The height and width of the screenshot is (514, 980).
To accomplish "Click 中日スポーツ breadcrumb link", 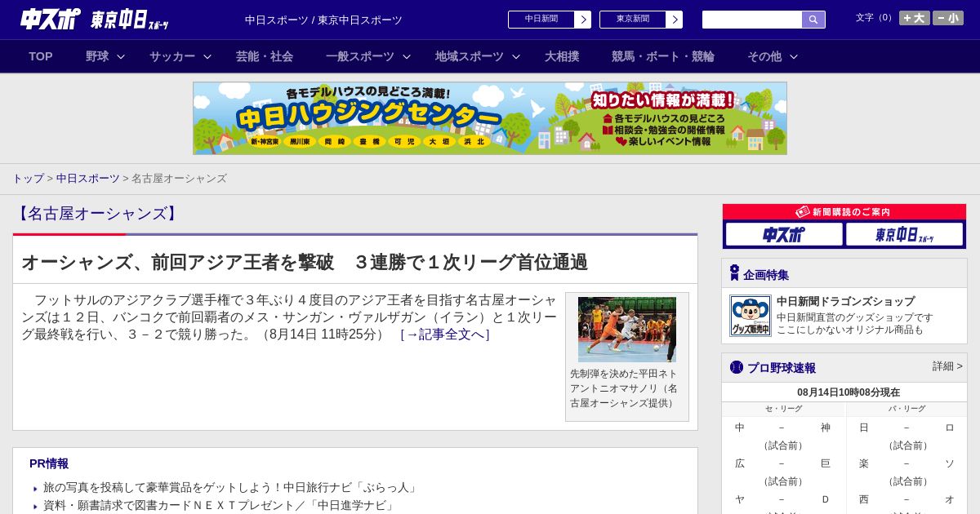I will (x=88, y=178).
